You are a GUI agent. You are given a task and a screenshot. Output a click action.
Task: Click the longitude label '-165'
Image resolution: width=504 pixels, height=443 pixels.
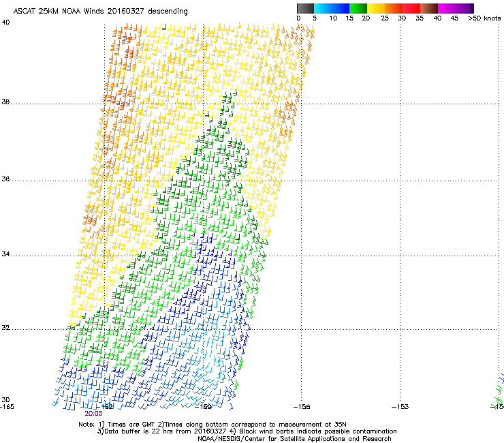tap(7, 407)
